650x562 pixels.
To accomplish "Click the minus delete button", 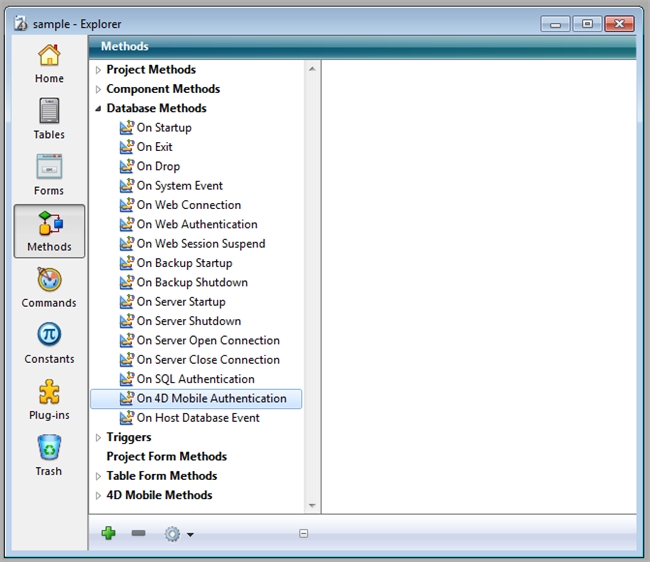I will [138, 533].
